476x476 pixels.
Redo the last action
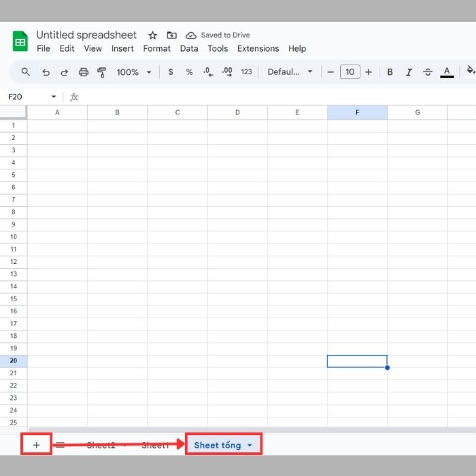65,72
